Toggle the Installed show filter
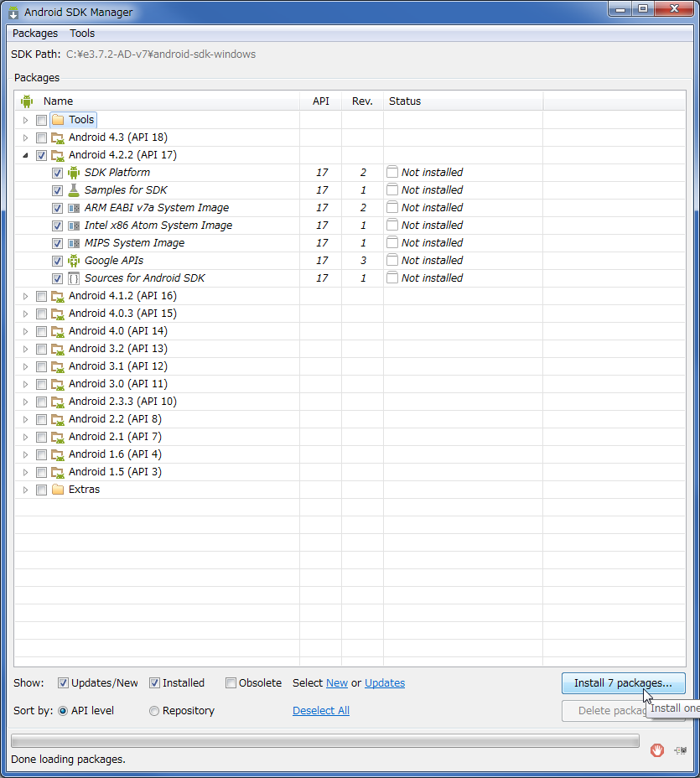The width and height of the screenshot is (700, 778). click(154, 683)
